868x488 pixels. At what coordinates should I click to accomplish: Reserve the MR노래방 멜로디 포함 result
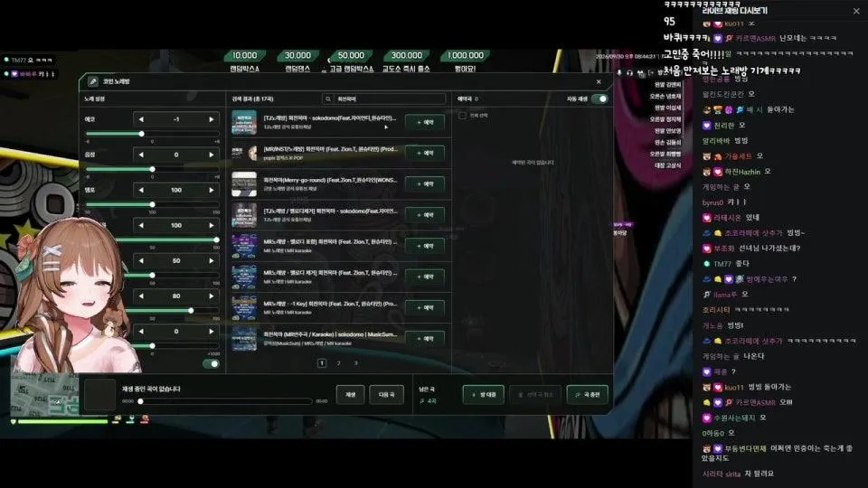(x=425, y=246)
